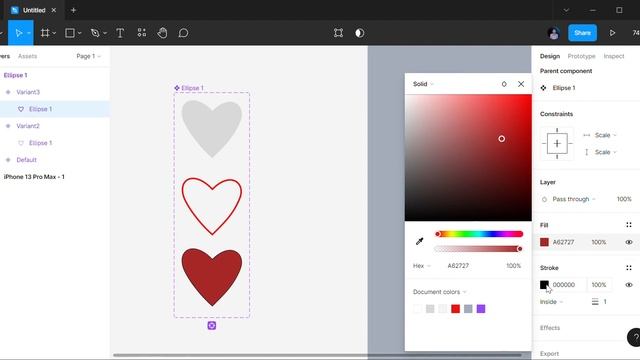Open the shape tools dropdown arrow
This screenshot has height=360, width=640.
coord(80,33)
